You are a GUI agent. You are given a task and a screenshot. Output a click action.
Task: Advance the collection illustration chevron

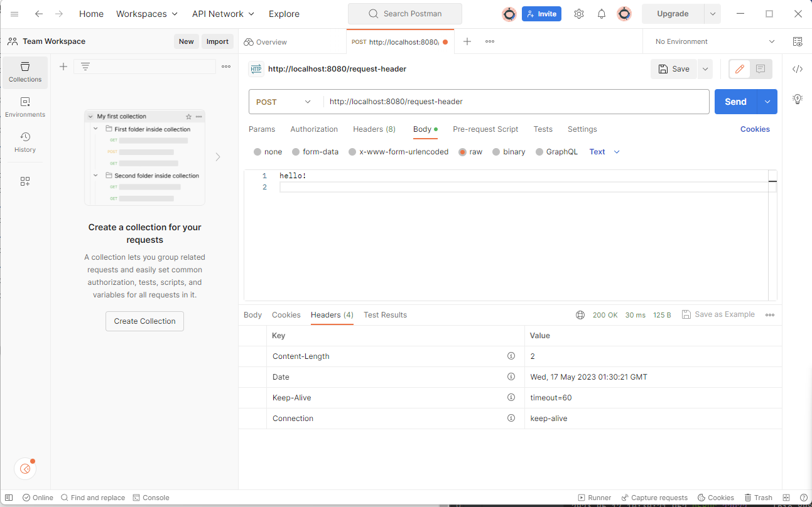218,157
